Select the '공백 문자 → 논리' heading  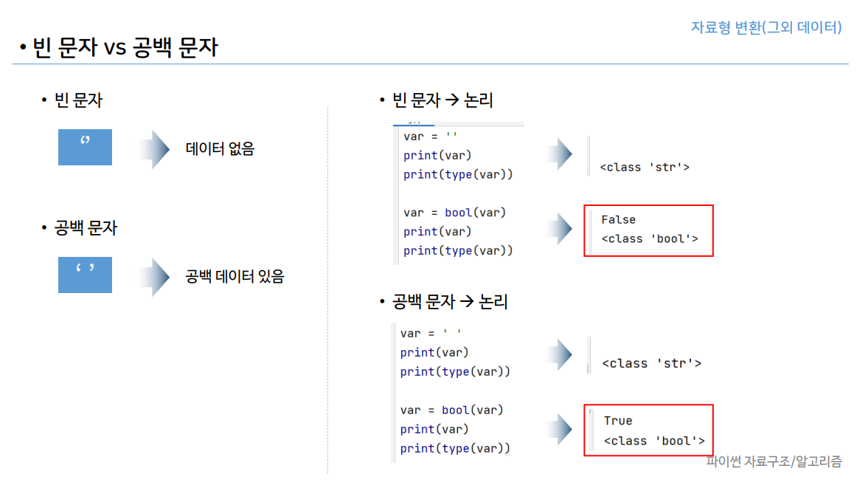450,301
